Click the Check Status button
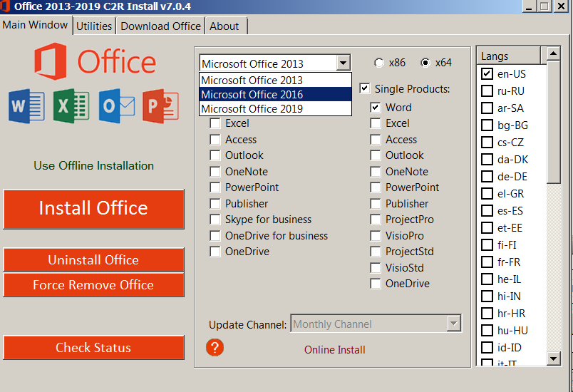 pos(93,347)
